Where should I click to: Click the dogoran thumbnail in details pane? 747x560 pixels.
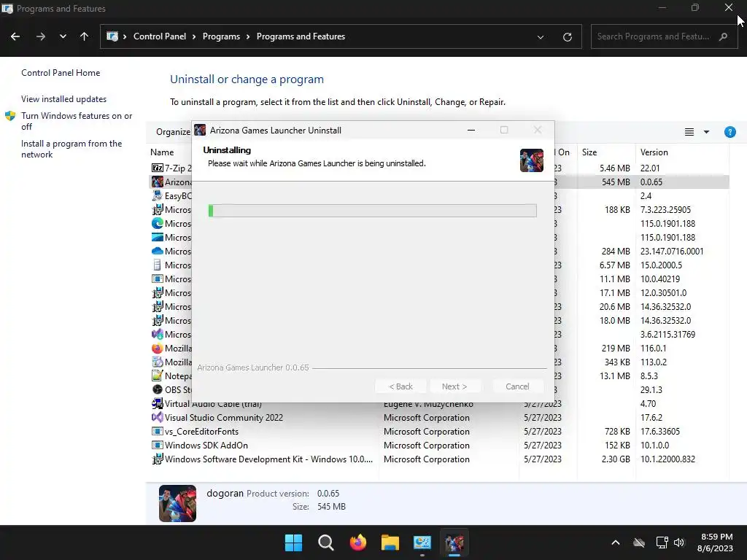(177, 503)
